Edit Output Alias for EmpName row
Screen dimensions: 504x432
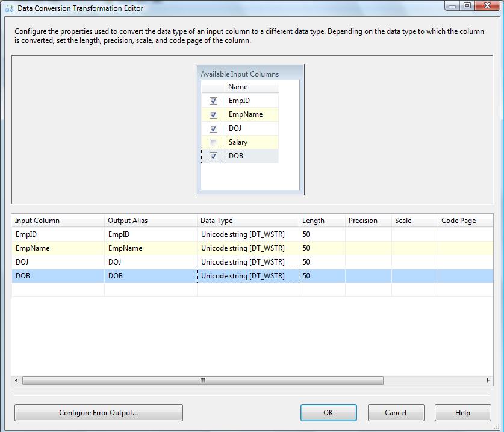151,248
